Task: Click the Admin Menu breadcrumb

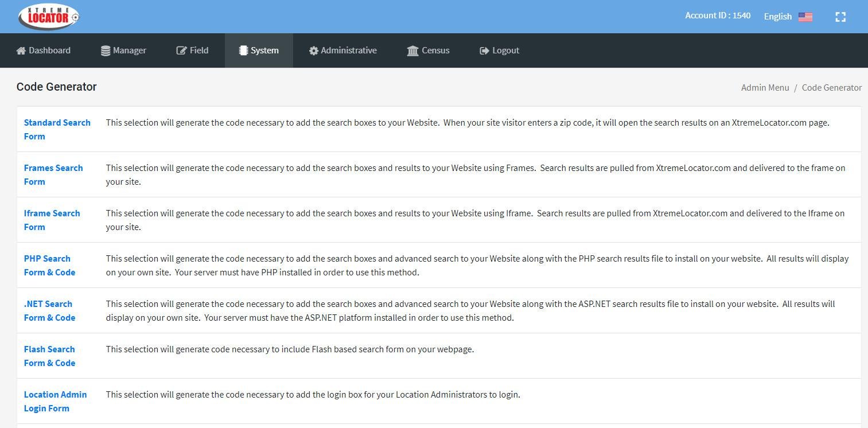Action: click(x=765, y=87)
